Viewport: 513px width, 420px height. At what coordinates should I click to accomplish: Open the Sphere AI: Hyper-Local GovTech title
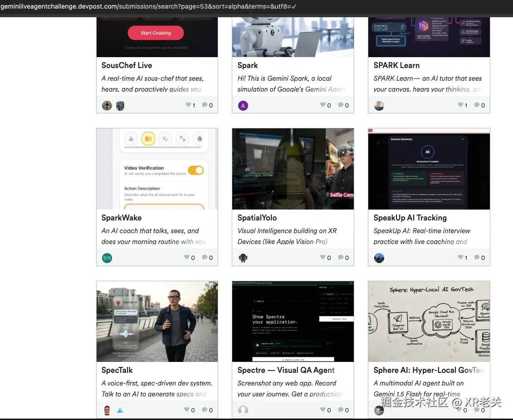pos(429,370)
